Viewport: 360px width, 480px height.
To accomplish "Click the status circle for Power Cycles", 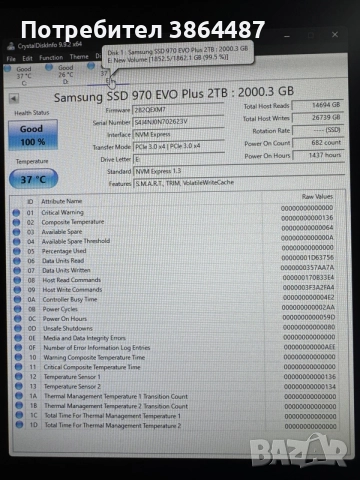I will [x=18, y=309].
